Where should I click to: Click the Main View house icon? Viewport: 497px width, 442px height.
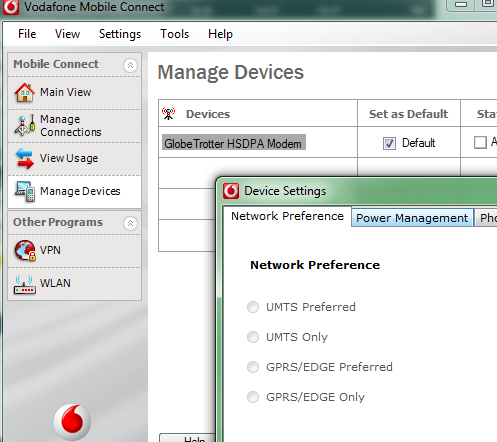pyautogui.click(x=25, y=92)
